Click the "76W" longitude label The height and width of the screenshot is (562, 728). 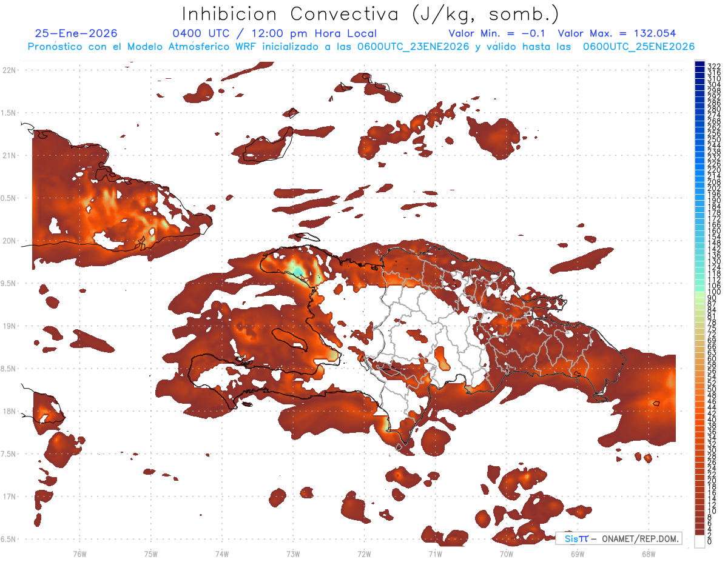[79, 554]
